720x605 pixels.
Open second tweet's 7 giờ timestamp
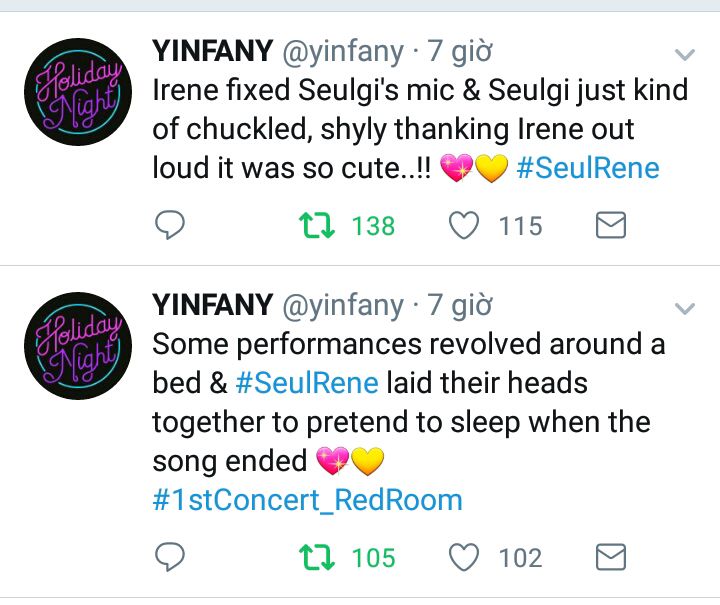[x=460, y=305]
